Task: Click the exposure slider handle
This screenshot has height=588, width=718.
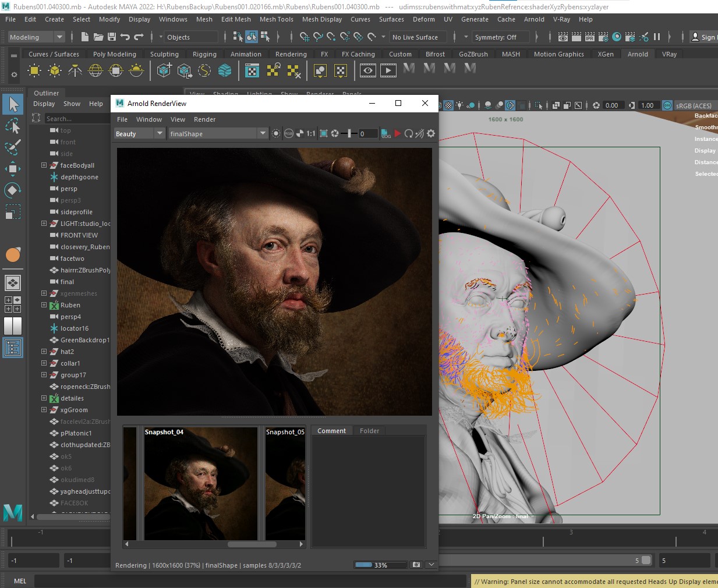Action: 349,133
